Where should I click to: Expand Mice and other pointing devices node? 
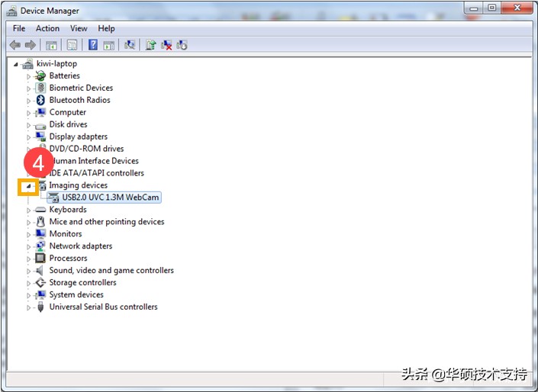pos(29,222)
